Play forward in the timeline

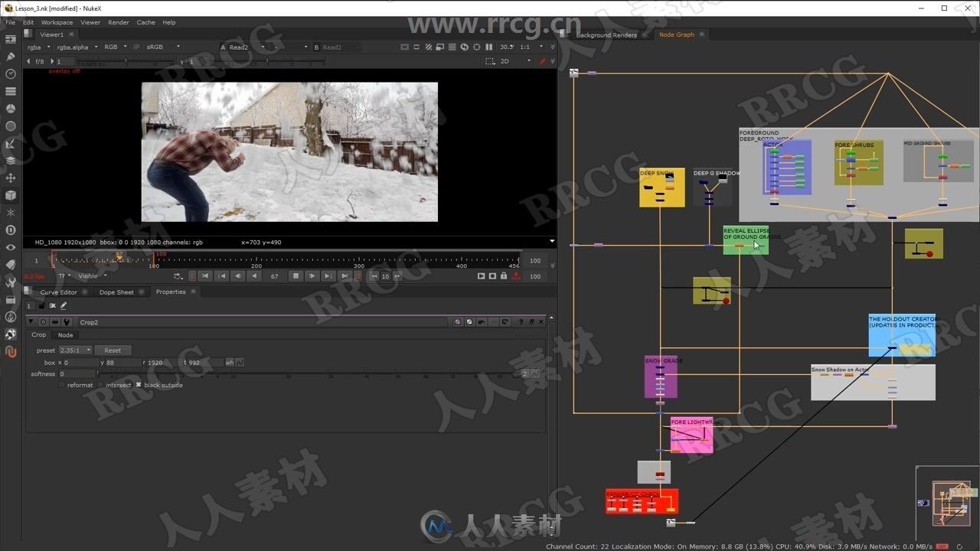[x=312, y=275]
